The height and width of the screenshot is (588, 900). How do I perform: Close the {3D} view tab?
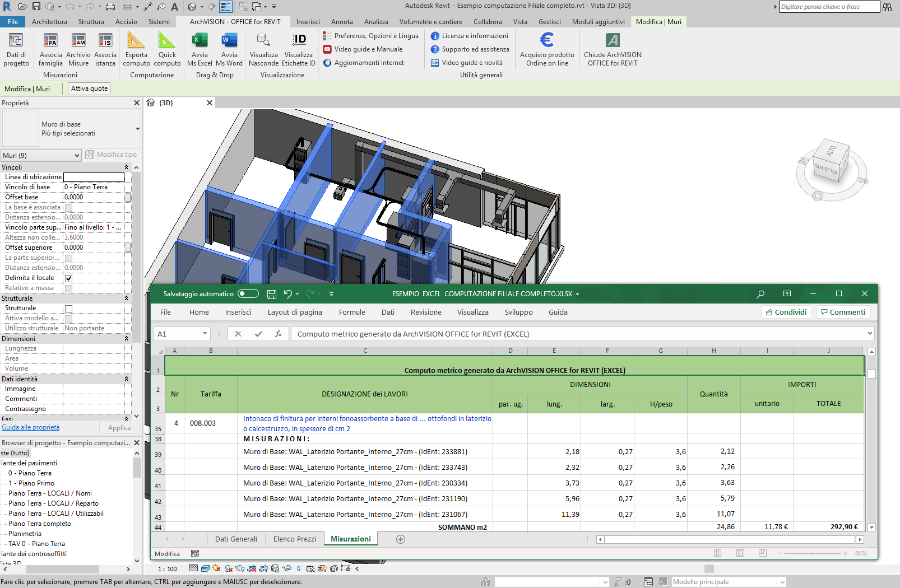tap(210, 103)
